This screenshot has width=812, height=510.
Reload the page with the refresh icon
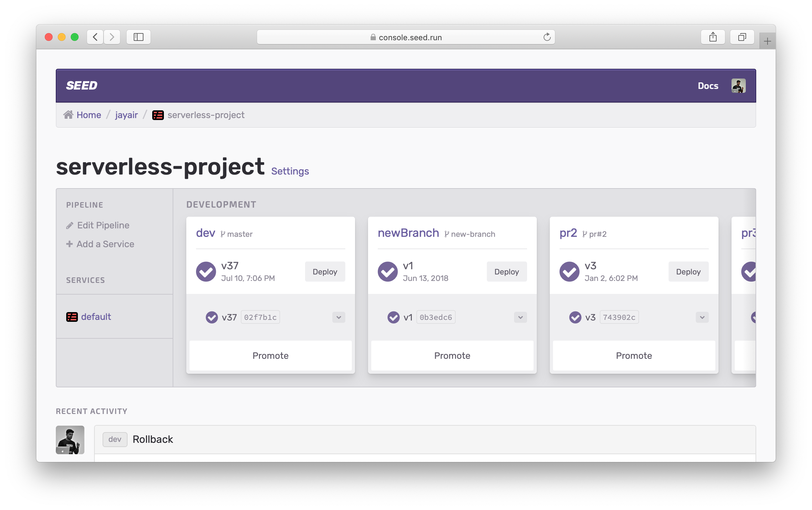pos(547,37)
